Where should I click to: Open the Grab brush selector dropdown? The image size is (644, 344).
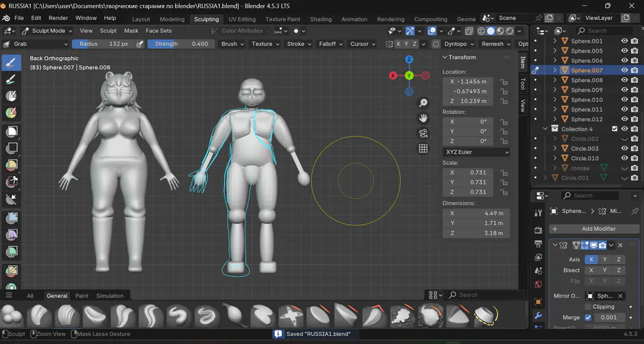pyautogui.click(x=35, y=44)
